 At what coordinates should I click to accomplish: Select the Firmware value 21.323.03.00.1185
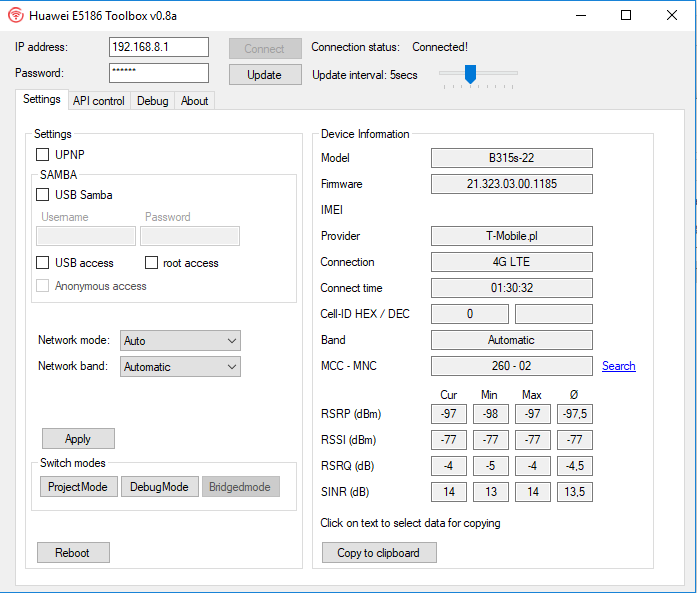512,184
